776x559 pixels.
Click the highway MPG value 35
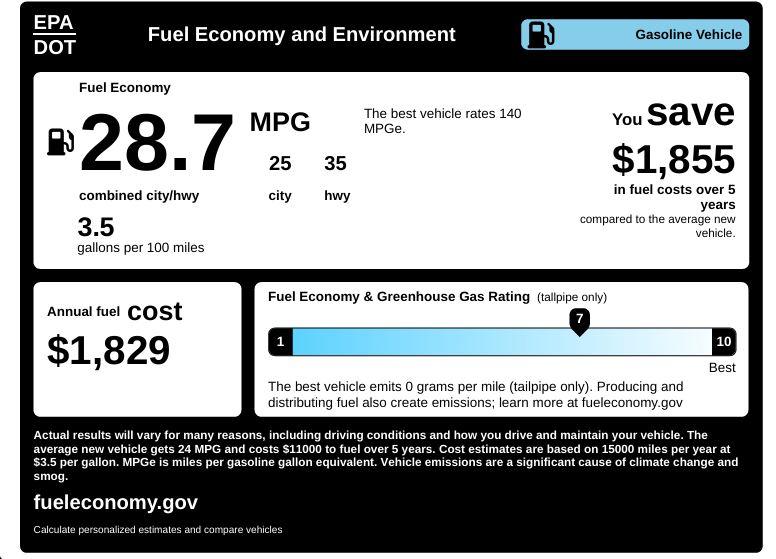pos(335,163)
